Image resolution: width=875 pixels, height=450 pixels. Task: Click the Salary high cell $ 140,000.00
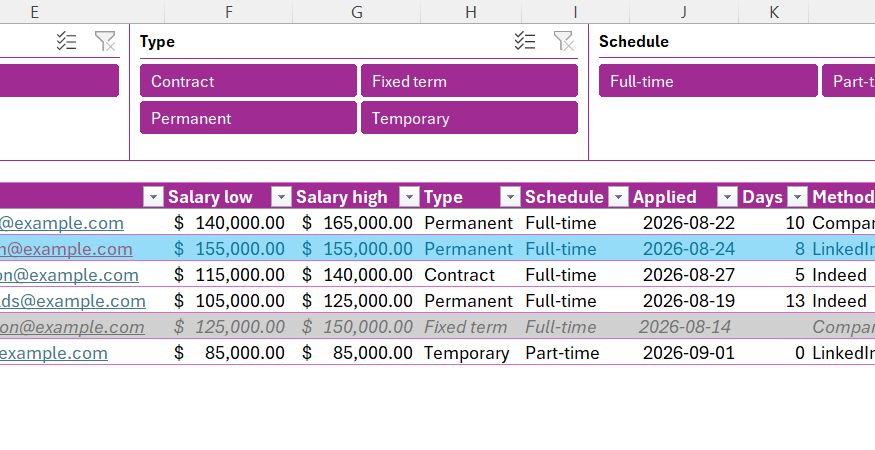tap(357, 275)
